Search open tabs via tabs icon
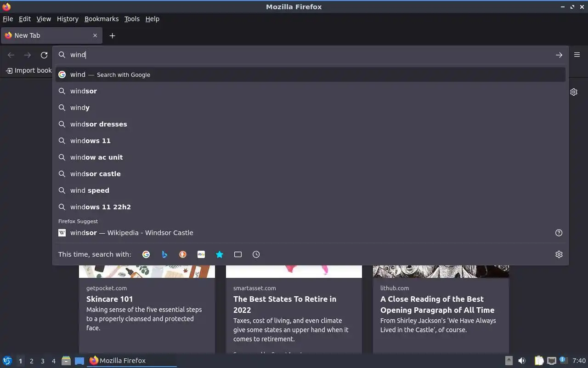The width and height of the screenshot is (588, 368). tap(238, 254)
